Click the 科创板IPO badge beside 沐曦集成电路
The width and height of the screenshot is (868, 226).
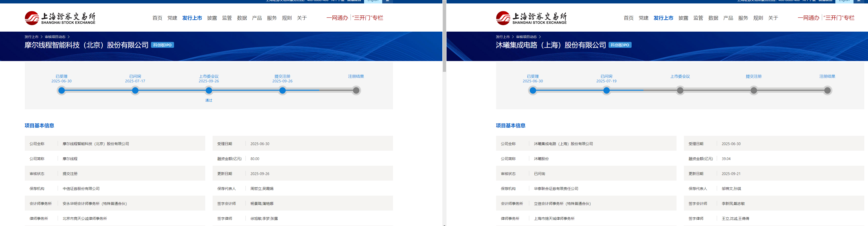(x=620, y=45)
